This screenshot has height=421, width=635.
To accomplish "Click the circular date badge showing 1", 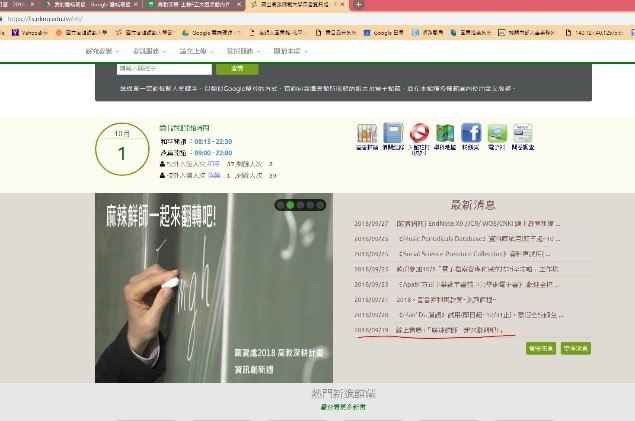I will click(x=122, y=149).
